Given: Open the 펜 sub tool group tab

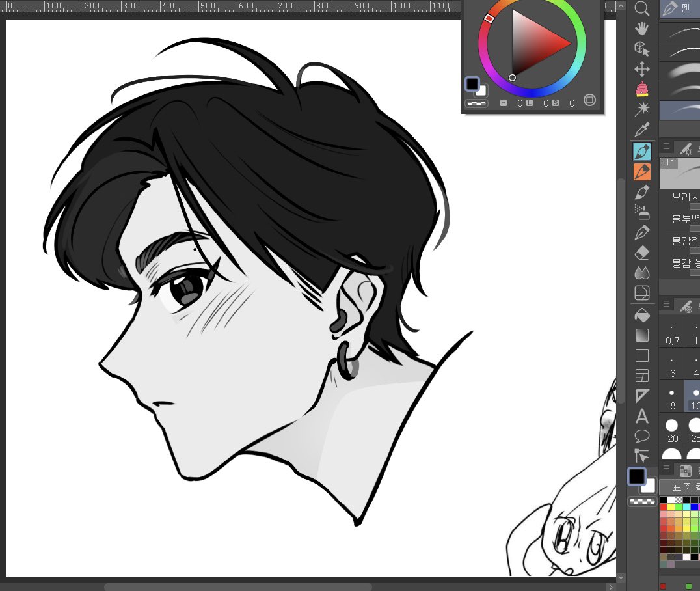Looking at the screenshot, I should [x=680, y=8].
